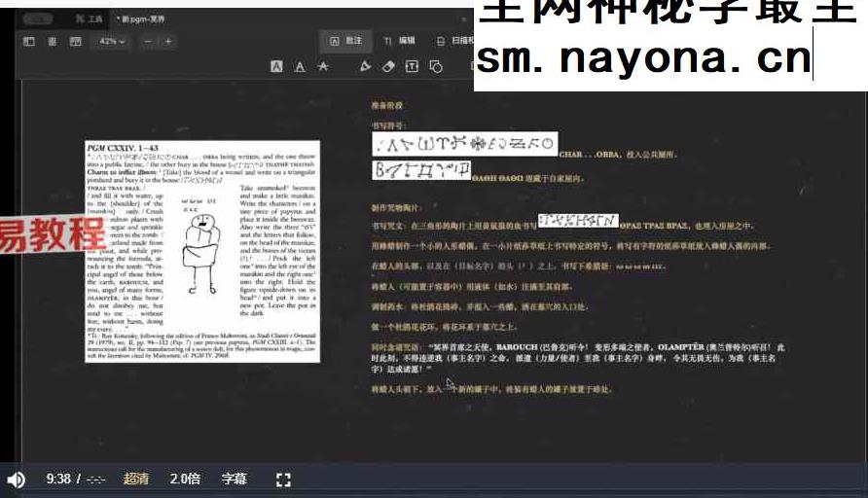Click the second symbols image near ΘΑΘΗ
The height and width of the screenshot is (498, 868).
tap(421, 170)
